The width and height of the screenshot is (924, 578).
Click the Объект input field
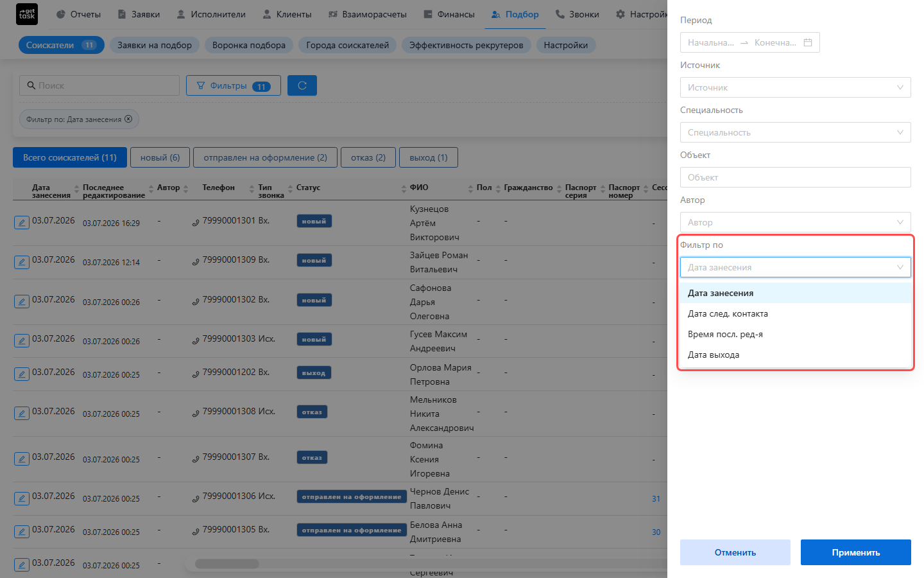[x=796, y=177]
